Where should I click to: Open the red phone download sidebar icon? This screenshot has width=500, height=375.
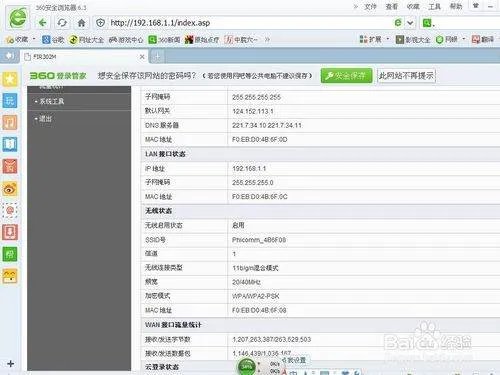click(x=10, y=232)
